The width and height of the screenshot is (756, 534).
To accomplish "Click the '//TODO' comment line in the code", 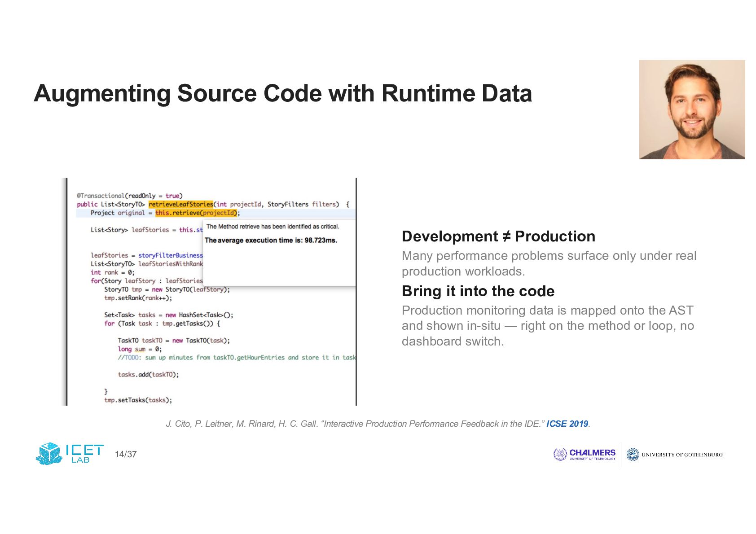I will 237,358.
